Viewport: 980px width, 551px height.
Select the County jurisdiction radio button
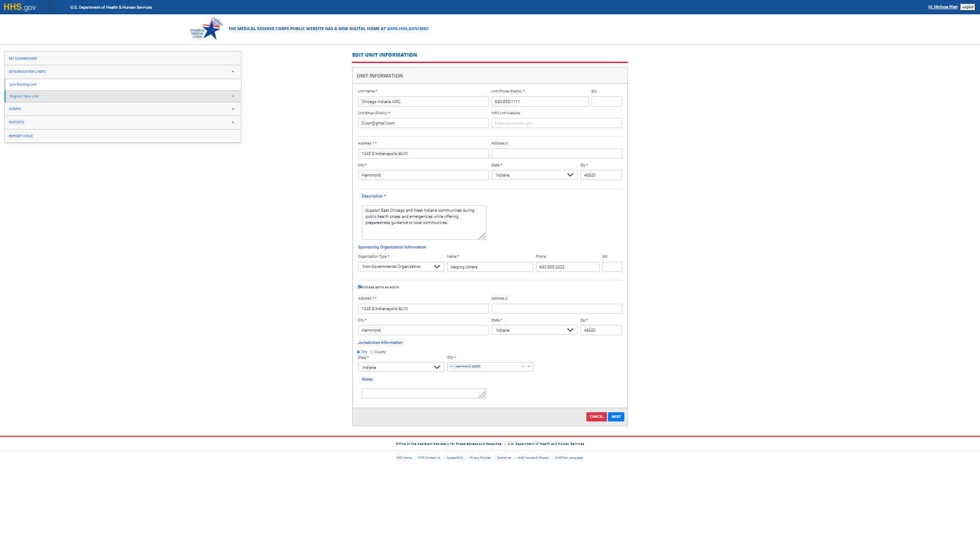372,352
